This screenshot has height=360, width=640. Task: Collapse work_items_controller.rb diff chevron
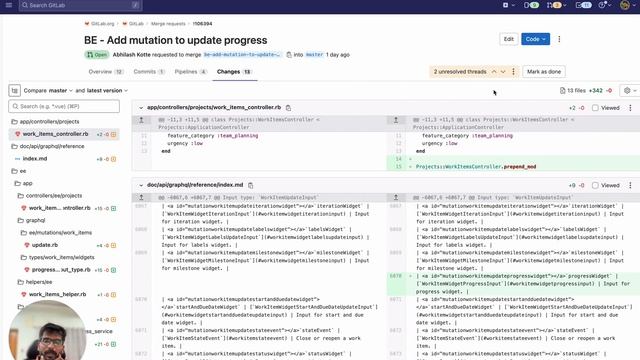point(141,108)
